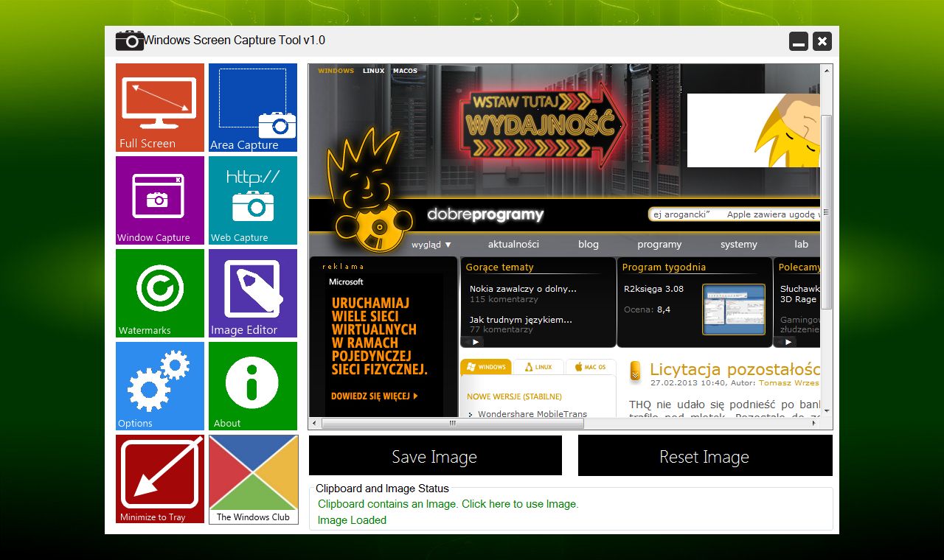The width and height of the screenshot is (944, 560).
Task: Click the Image Loaded status text
Action: (352, 520)
